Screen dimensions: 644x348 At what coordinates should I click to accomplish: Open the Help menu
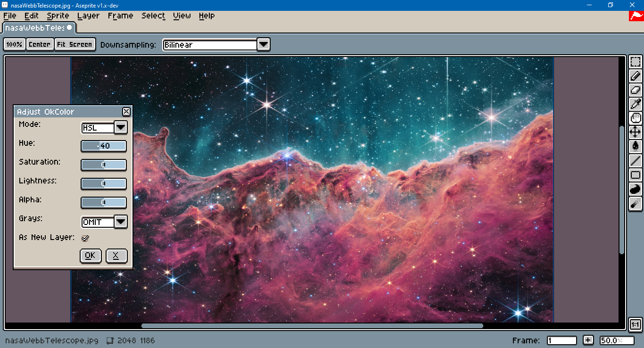tap(206, 16)
